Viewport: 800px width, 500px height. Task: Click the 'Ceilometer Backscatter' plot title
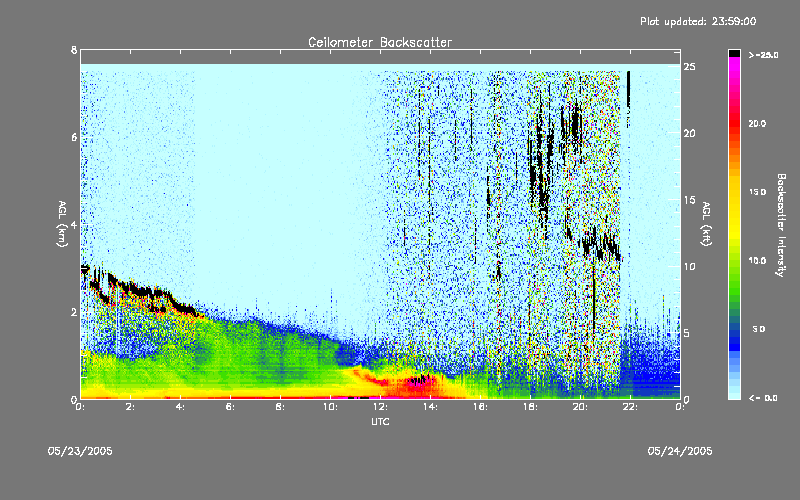[x=380, y=42]
